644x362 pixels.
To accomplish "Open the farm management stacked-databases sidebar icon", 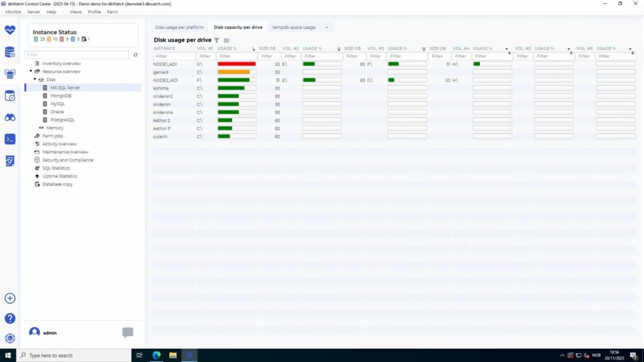I will coord(9,74).
